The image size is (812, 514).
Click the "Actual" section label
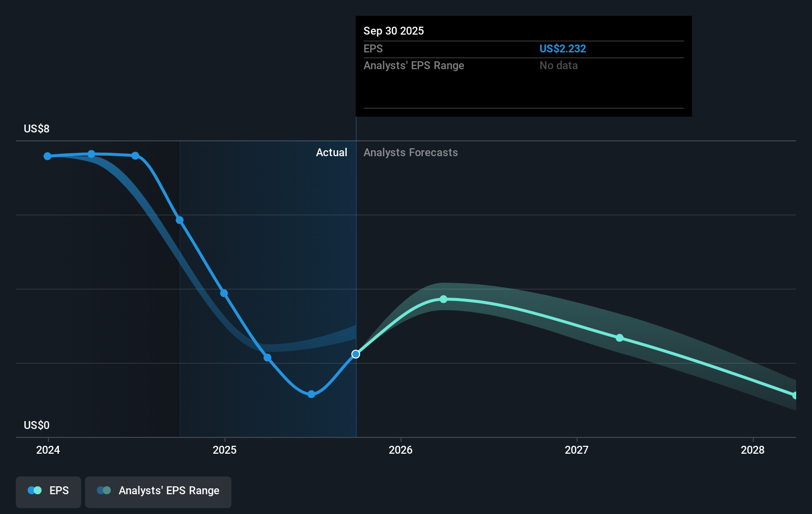[x=331, y=153]
